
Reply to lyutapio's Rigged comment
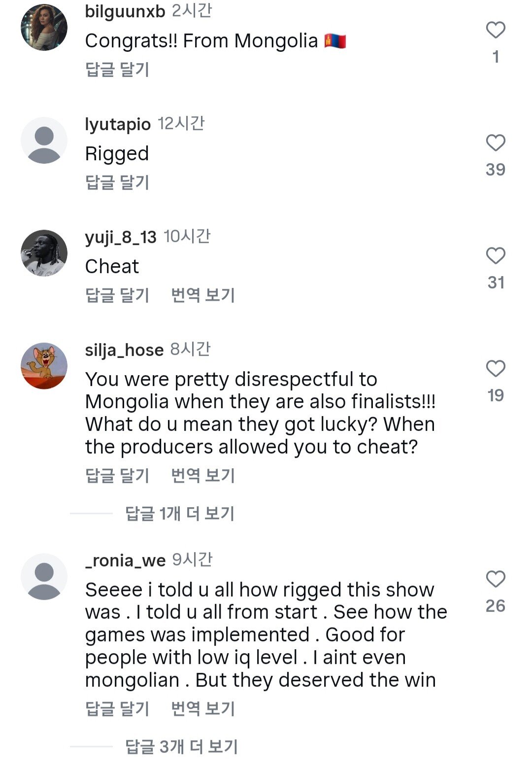tap(117, 182)
